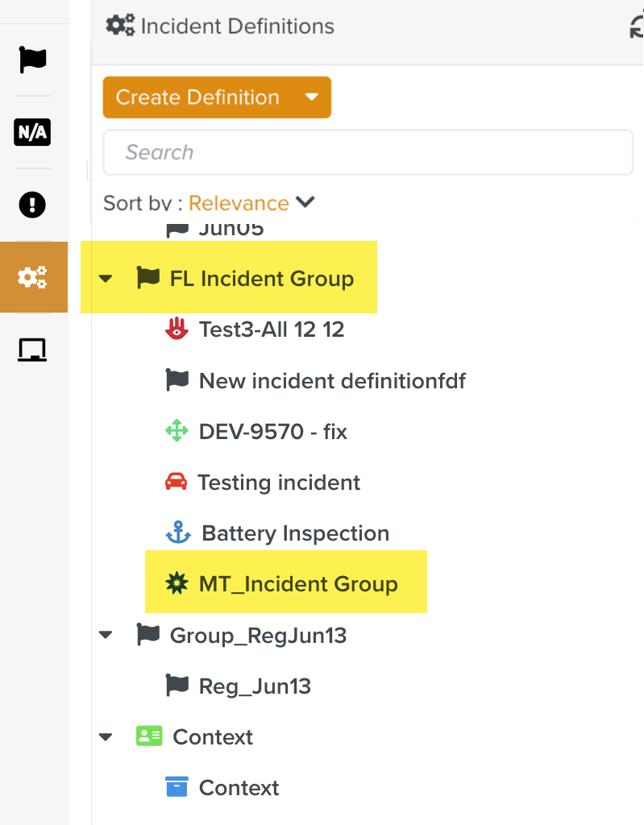Select the gears settings sidebar icon
Viewport: 644px width, 825px height.
[x=33, y=278]
